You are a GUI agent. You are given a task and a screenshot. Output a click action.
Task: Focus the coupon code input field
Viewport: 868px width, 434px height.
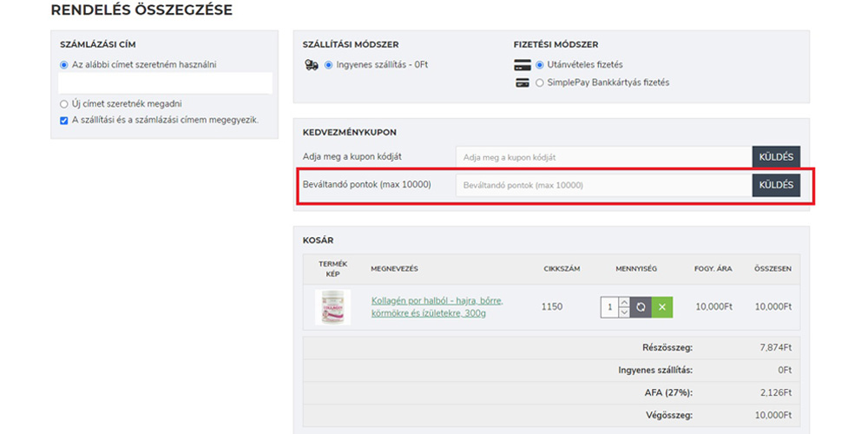click(603, 157)
